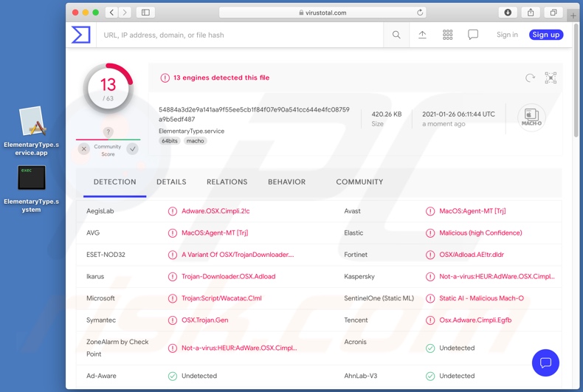The width and height of the screenshot is (583, 392).
Task: Click the ZoneAlarm by Check Point result
Action: pyautogui.click(x=239, y=348)
